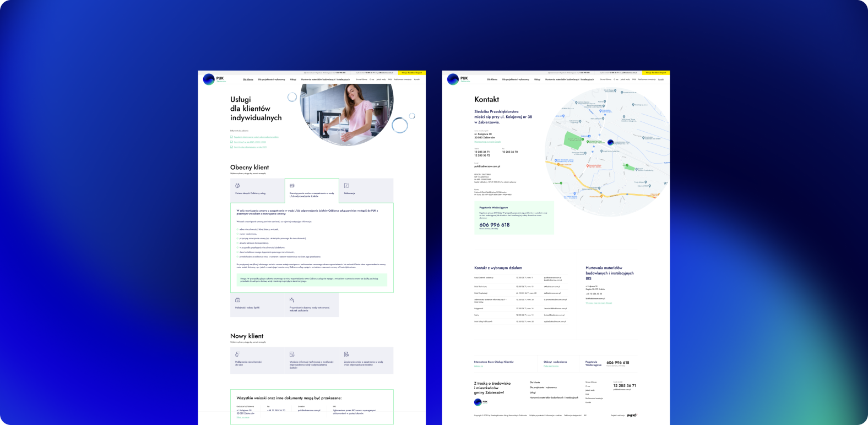This screenshot has width=868, height=425.
Task: Click the Reklamacje card icon
Action: [346, 186]
